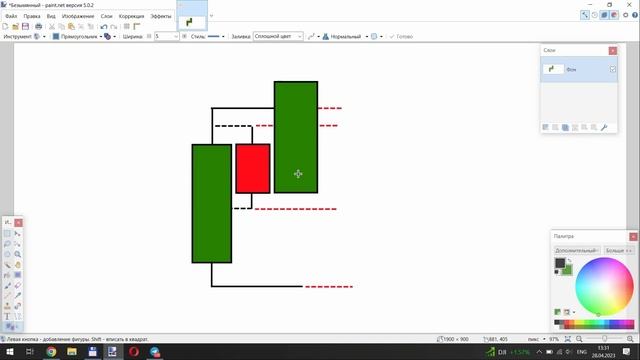
Task: Select the Color Picker eyedropper tool
Action: click(18, 296)
